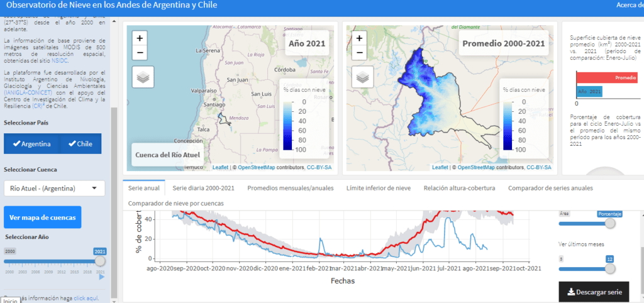Open the Río Atuel basin dropdown

click(54, 189)
